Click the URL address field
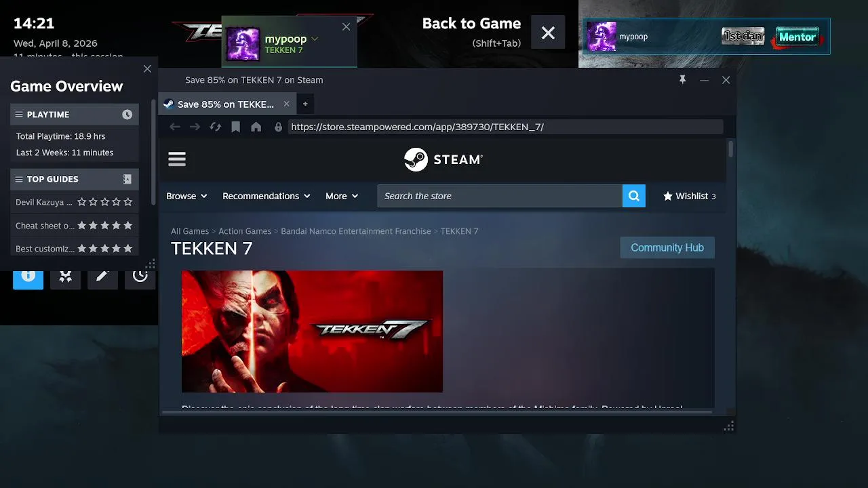This screenshot has width=868, height=488. click(505, 127)
